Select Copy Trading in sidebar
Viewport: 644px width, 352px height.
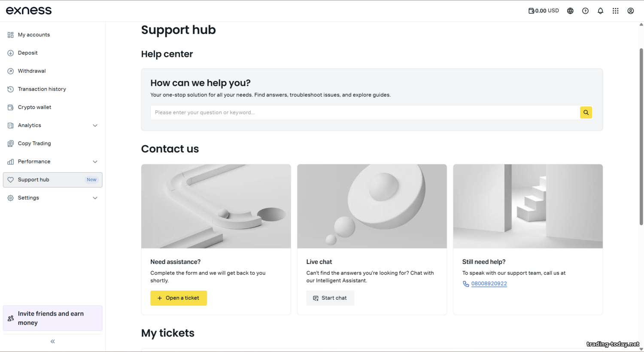34,143
